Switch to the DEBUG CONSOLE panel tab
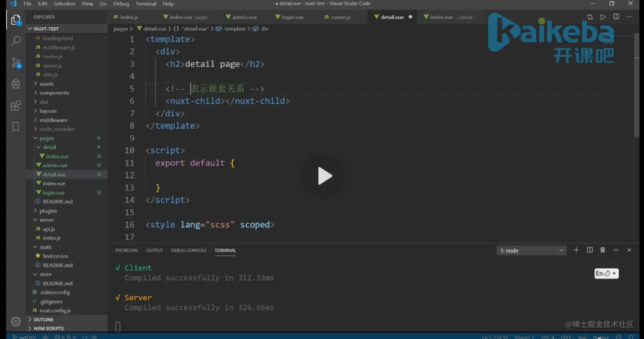 (x=189, y=250)
